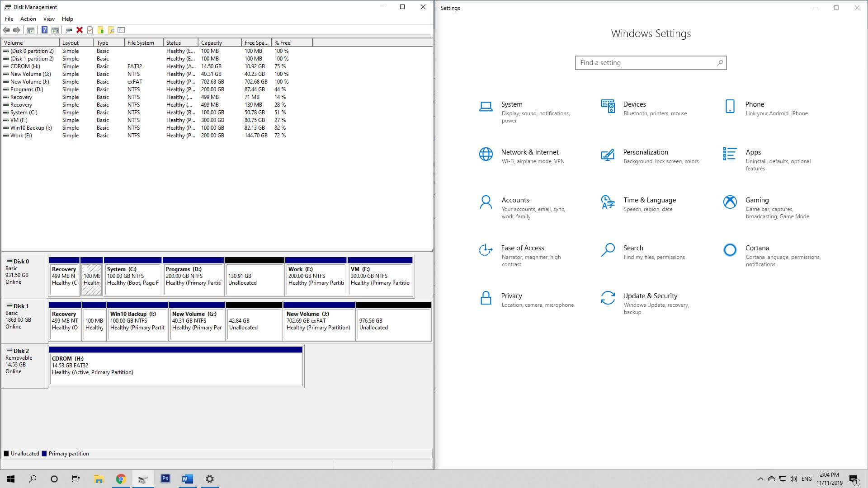
Task: Open Gaming Xbox icon
Action: point(730,202)
